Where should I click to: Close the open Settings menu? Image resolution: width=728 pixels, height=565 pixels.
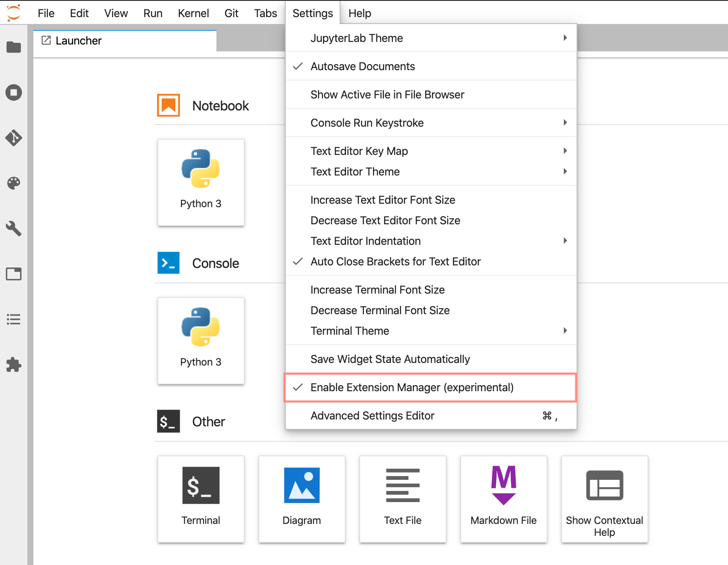[x=313, y=13]
